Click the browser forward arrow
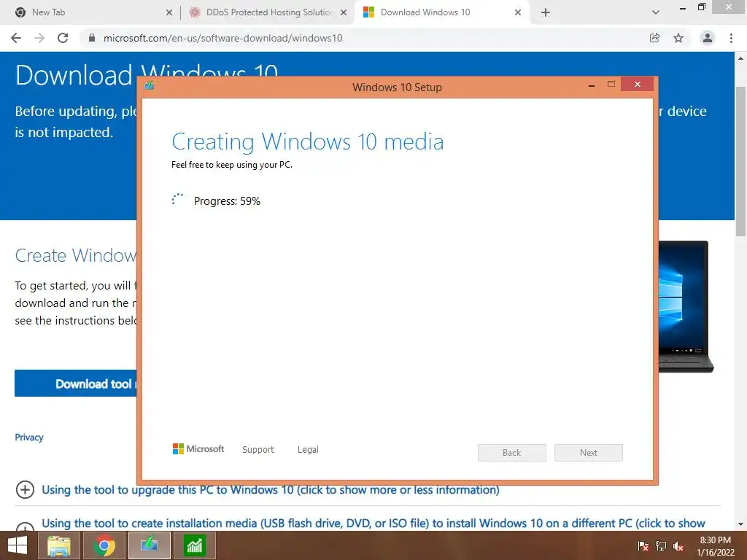Screen dimensions: 747x560 (x=39, y=38)
